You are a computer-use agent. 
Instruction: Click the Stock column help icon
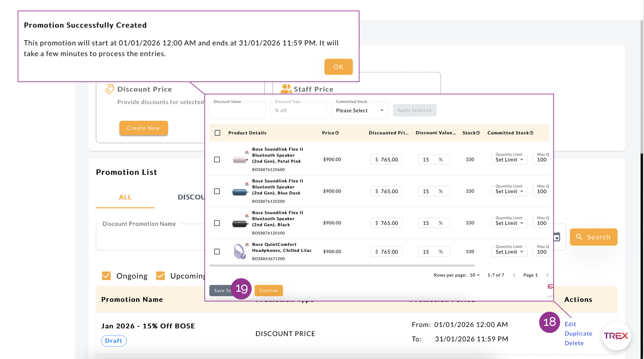[x=478, y=133]
